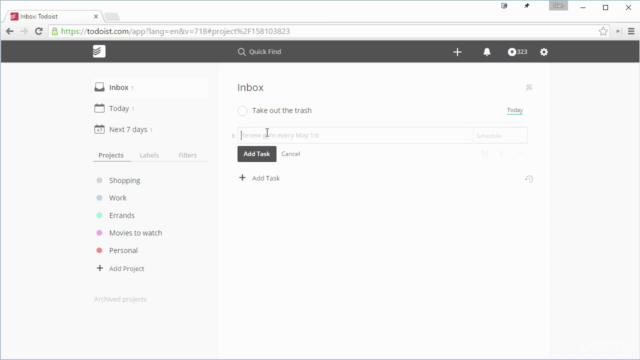Screen dimensions: 640x360
Task: Open the karma 323 productivity indicator
Action: [x=517, y=52]
